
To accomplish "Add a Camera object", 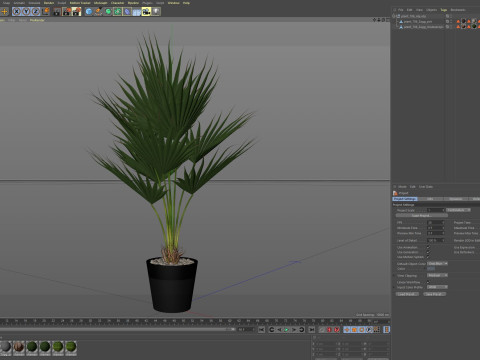I will pyautogui.click(x=146, y=12).
